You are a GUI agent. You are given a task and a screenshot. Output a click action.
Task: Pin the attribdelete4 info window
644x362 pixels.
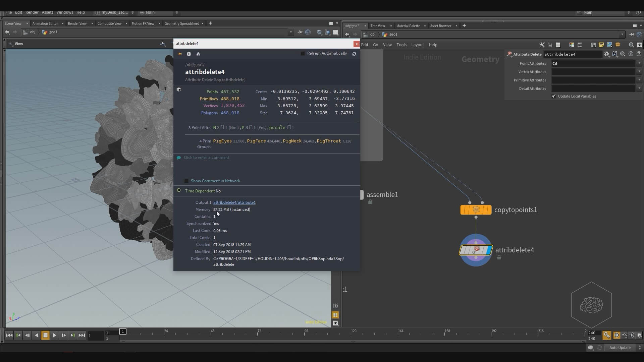click(x=179, y=54)
